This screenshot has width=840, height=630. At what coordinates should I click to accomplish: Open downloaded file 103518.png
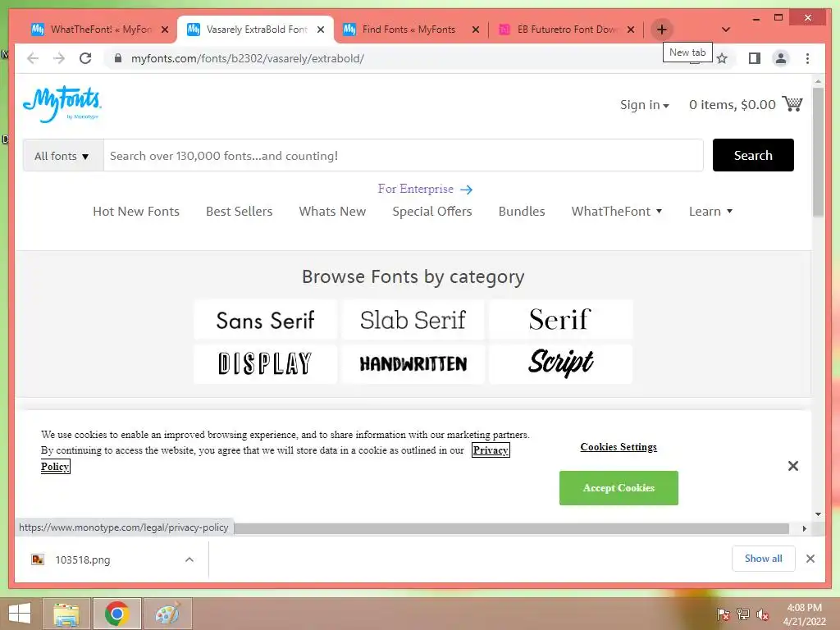point(83,559)
